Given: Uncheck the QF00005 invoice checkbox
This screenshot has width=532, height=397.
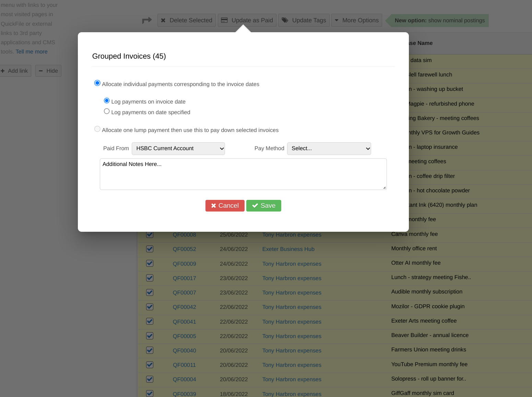Looking at the screenshot, I should (150, 336).
